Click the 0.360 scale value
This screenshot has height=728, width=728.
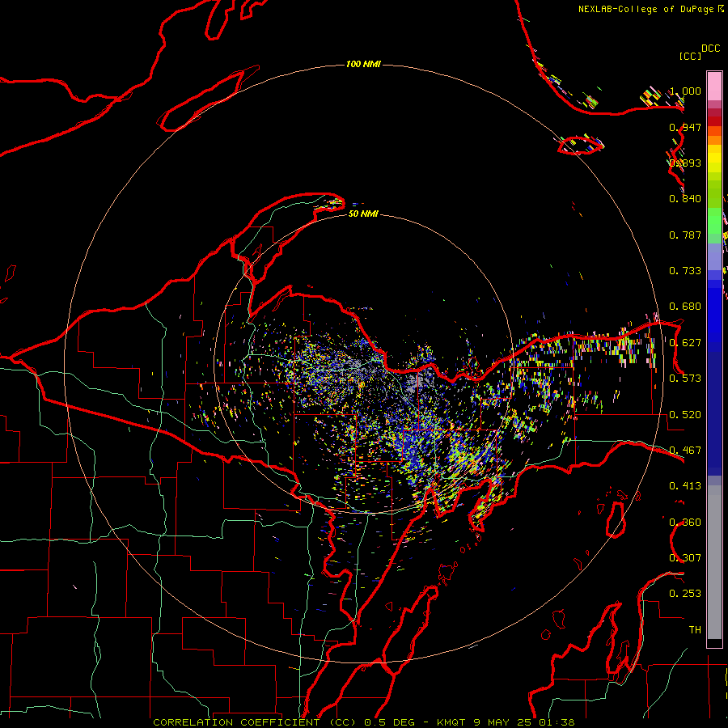pos(685,523)
